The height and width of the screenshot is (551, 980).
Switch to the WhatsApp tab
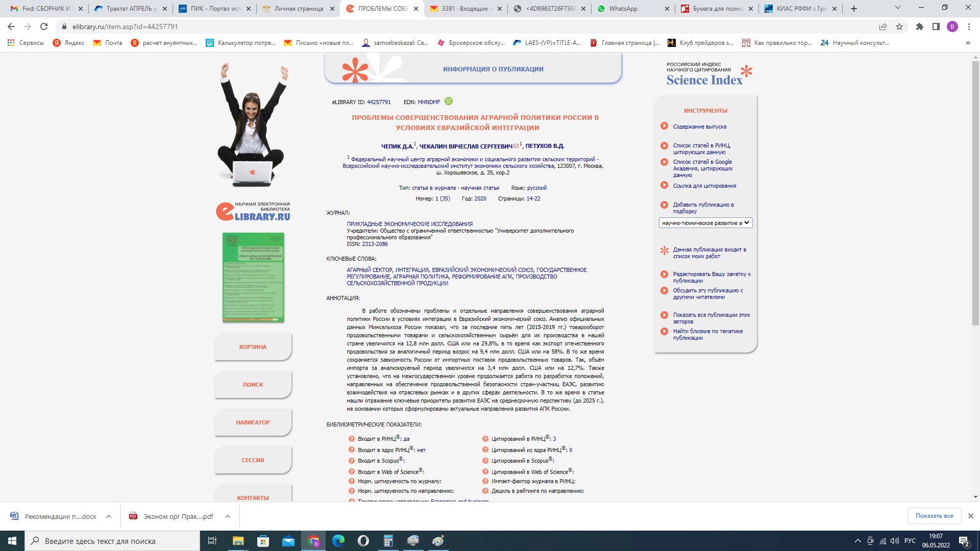point(633,9)
